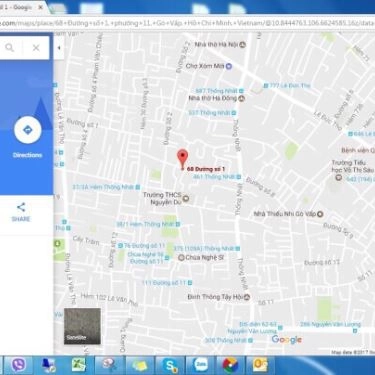Click the red pin at 68 Đường số 1
The width and height of the screenshot is (375, 375).
coord(182,159)
